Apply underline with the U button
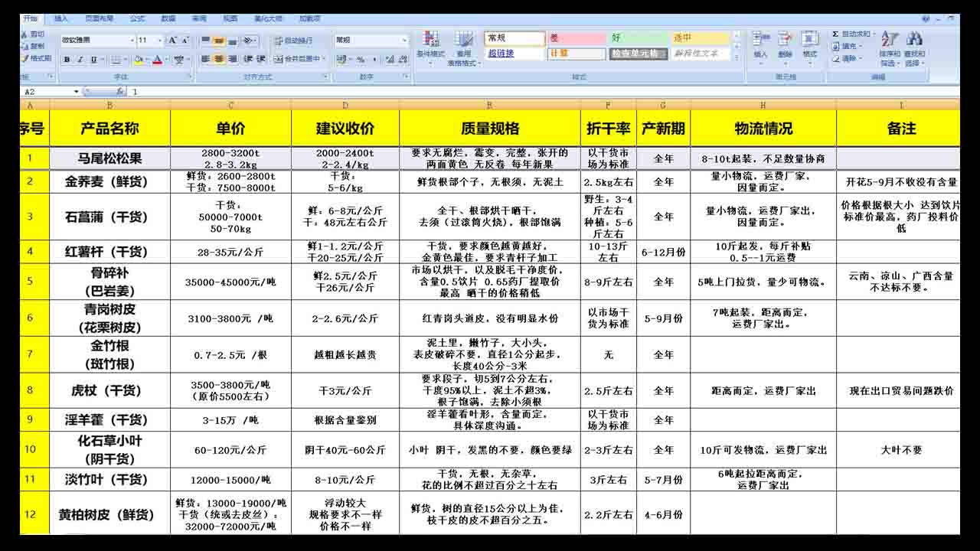Viewport: 980px width, 551px height. pos(93,60)
